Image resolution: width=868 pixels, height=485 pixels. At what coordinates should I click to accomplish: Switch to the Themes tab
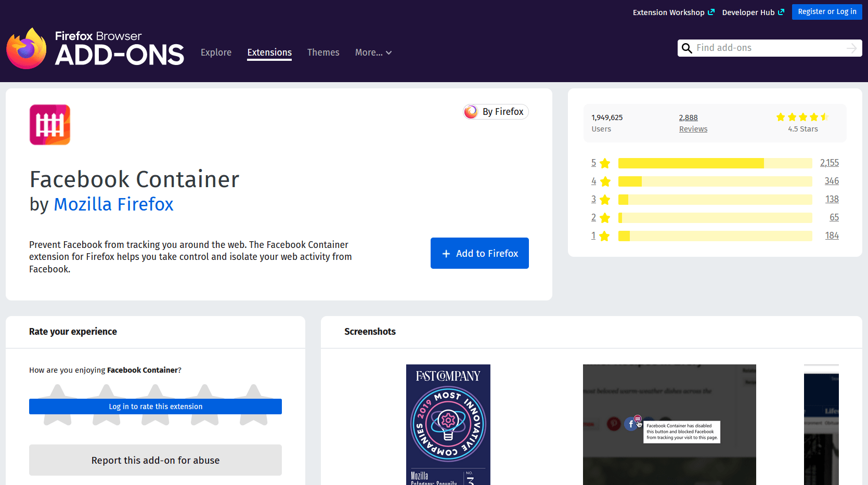(x=323, y=53)
